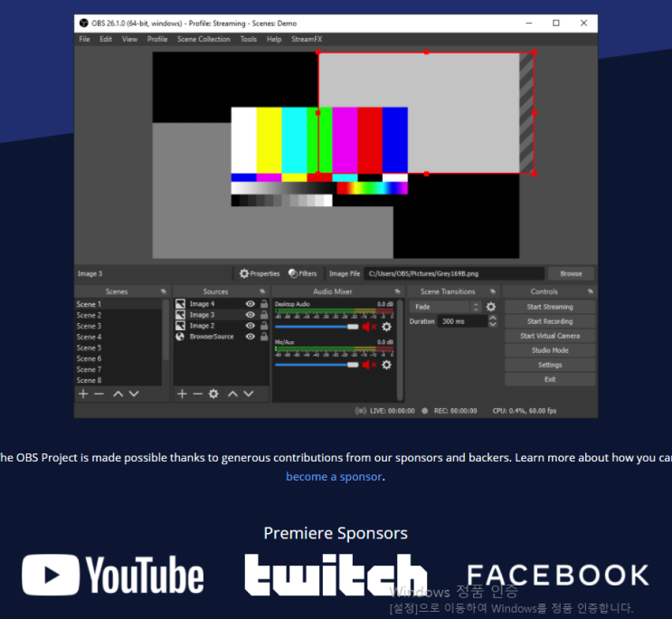Unmute Mic/Aux speaker icon
The height and width of the screenshot is (619, 672).
[369, 365]
